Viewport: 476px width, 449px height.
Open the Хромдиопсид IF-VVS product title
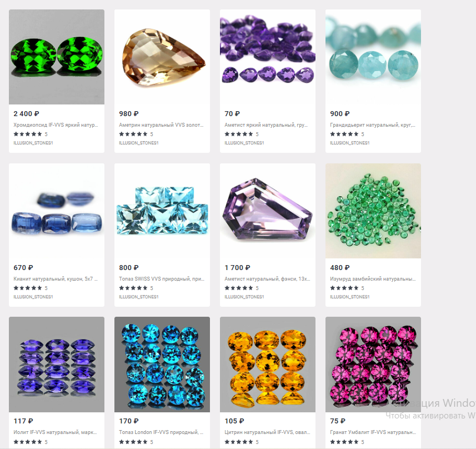tap(56, 125)
